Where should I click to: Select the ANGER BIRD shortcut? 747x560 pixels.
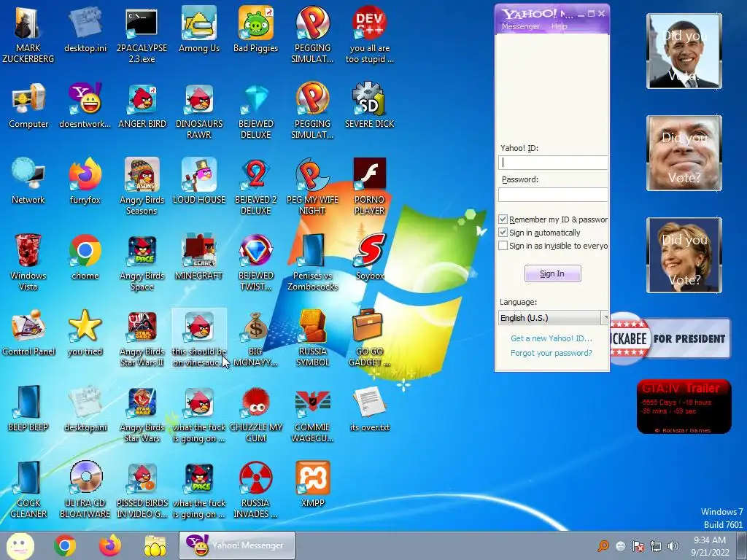pos(142,106)
